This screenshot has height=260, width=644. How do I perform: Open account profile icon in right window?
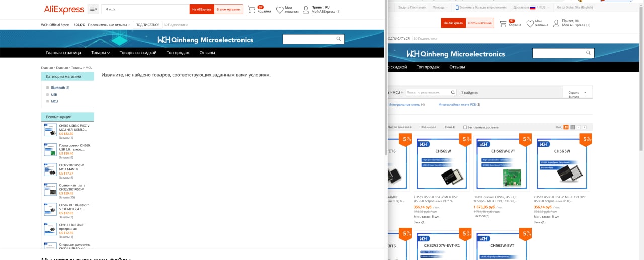556,24
